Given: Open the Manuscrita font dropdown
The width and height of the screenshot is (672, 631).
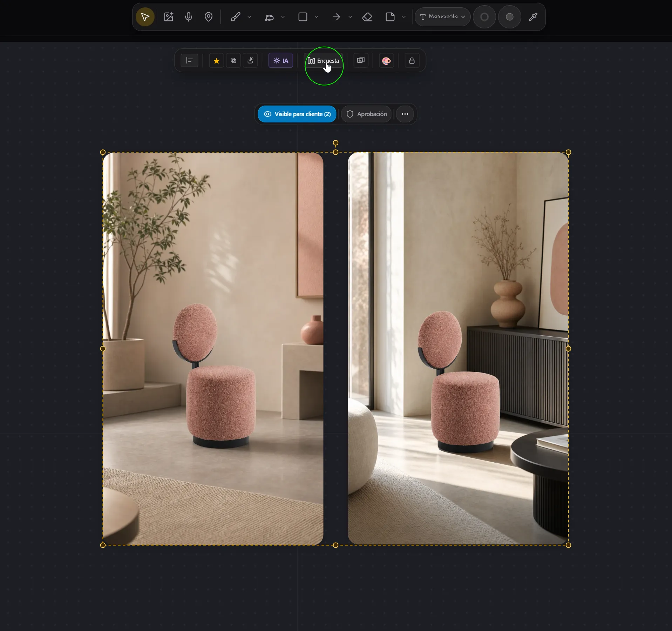Looking at the screenshot, I should 442,17.
